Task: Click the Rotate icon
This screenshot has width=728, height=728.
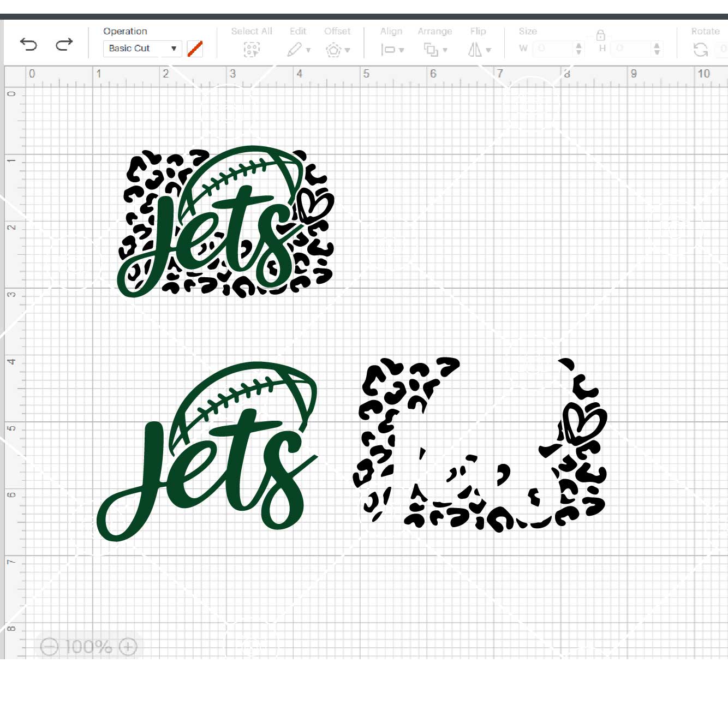Action: click(x=701, y=50)
